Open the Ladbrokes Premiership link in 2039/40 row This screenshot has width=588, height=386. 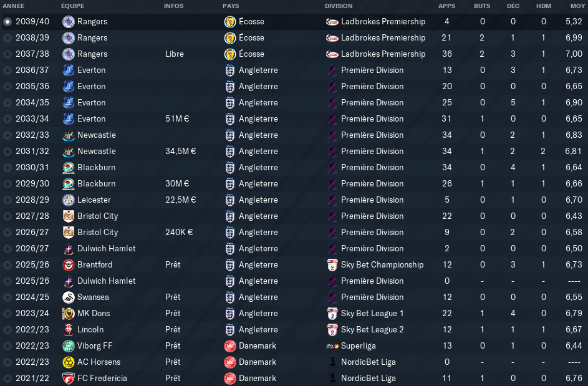coord(383,22)
